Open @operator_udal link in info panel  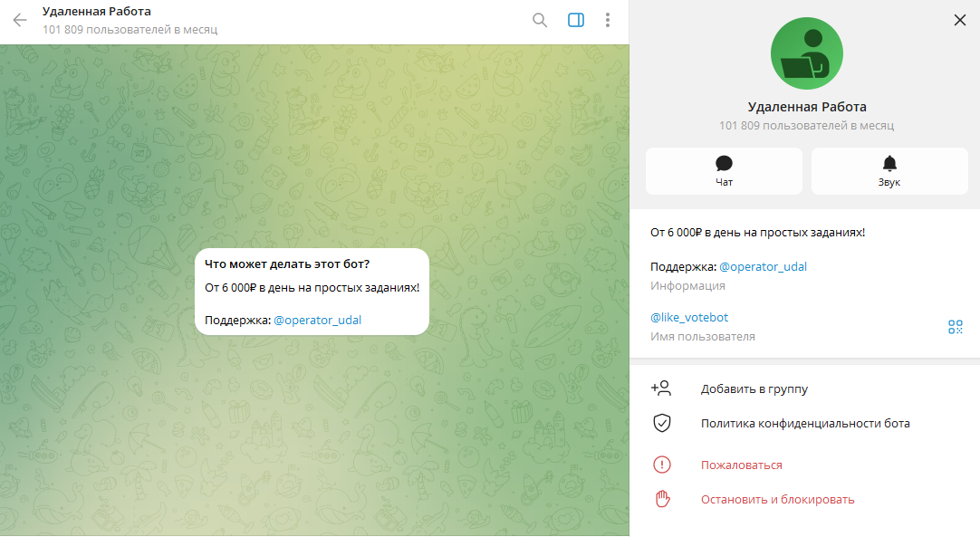click(x=763, y=266)
